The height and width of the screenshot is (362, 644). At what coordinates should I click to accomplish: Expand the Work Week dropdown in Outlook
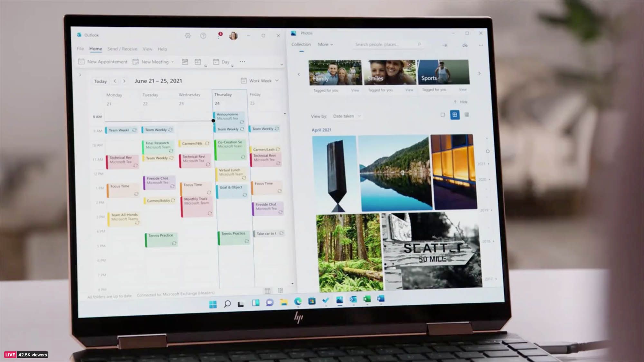point(277,81)
